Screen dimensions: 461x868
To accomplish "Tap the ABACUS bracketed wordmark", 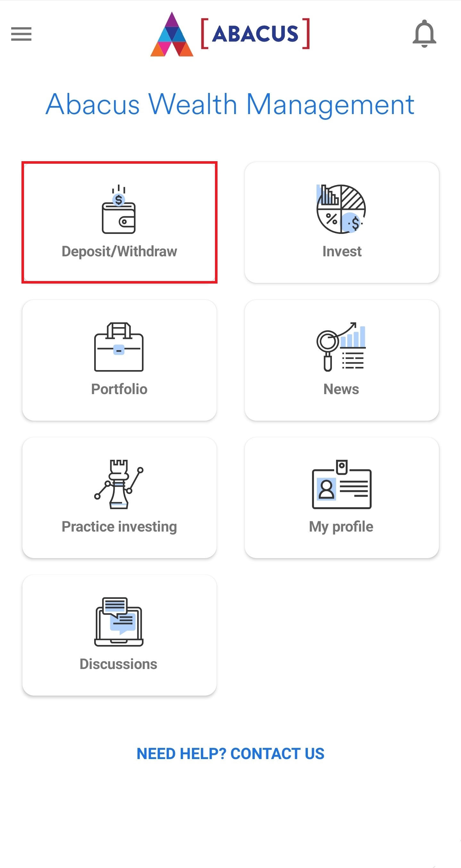I will pyautogui.click(x=255, y=34).
